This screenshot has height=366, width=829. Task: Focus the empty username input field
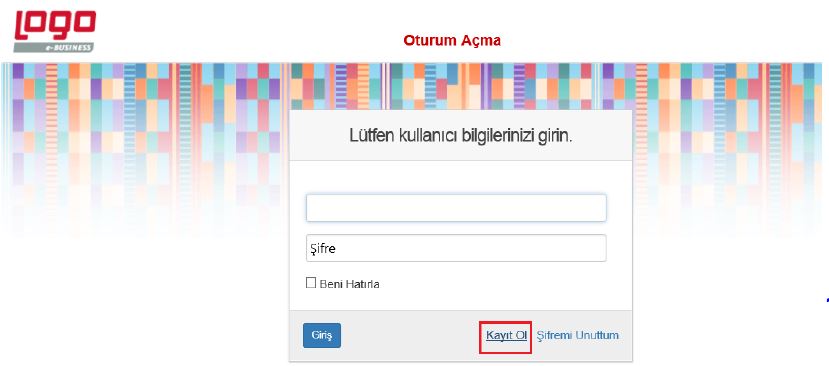(x=456, y=208)
